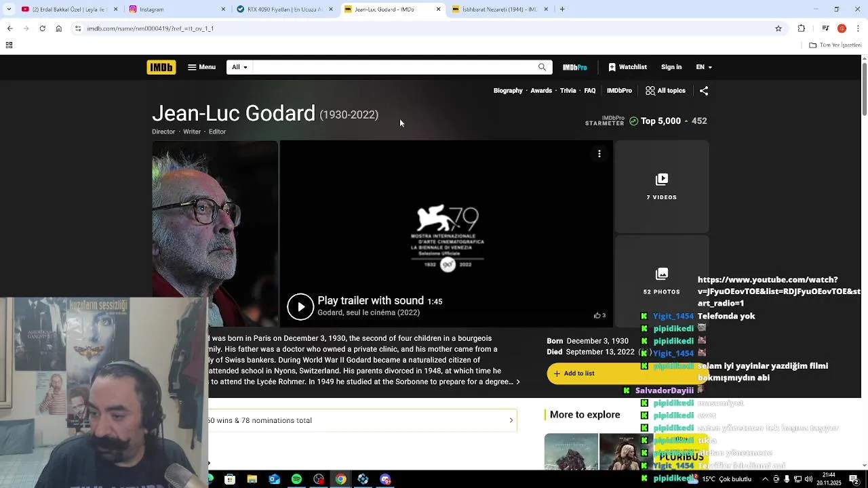The height and width of the screenshot is (488, 868).
Task: Open the Chrome profile avatar
Action: point(842,28)
